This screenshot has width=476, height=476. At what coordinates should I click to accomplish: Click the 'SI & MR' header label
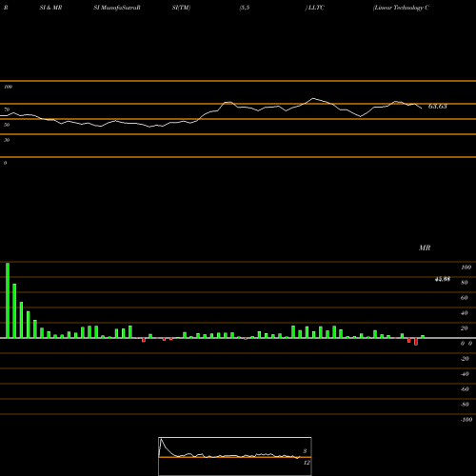point(50,8)
